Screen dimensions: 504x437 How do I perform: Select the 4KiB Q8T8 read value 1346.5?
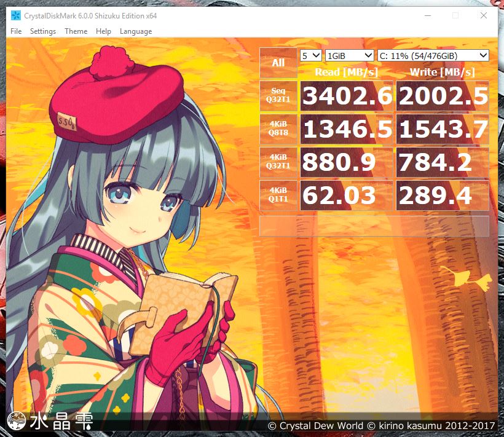coord(347,129)
